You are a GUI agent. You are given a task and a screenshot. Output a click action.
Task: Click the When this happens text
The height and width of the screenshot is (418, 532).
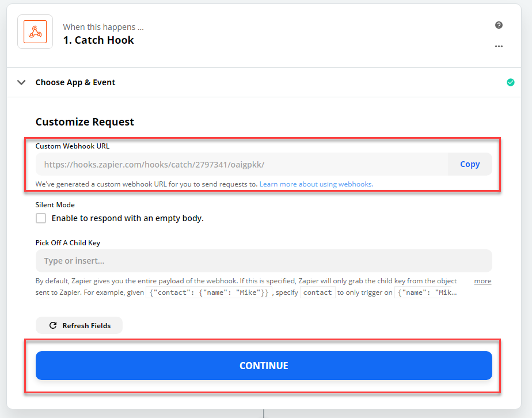tap(103, 27)
